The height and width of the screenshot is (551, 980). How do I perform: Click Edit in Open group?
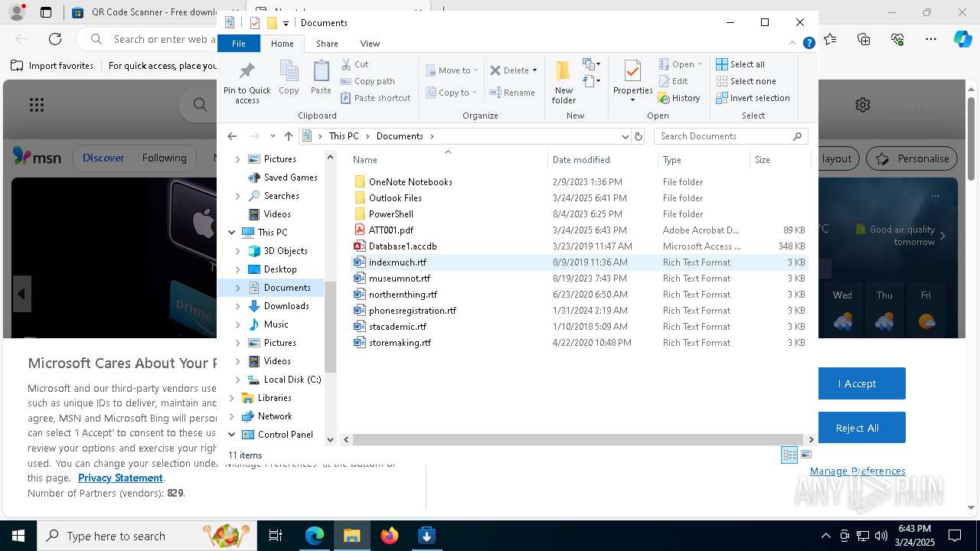pos(673,81)
